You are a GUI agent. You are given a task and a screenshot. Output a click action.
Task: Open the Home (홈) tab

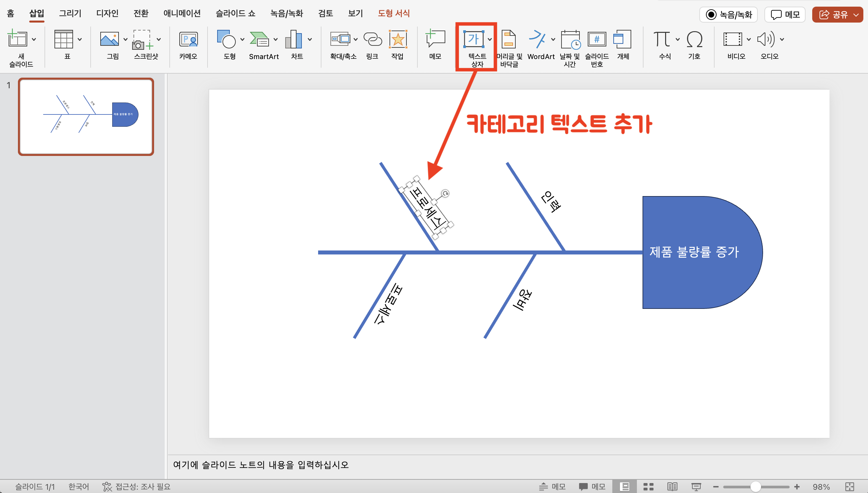point(10,13)
